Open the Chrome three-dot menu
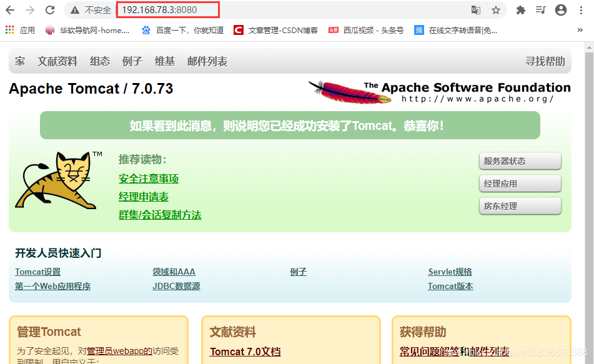 (581, 10)
